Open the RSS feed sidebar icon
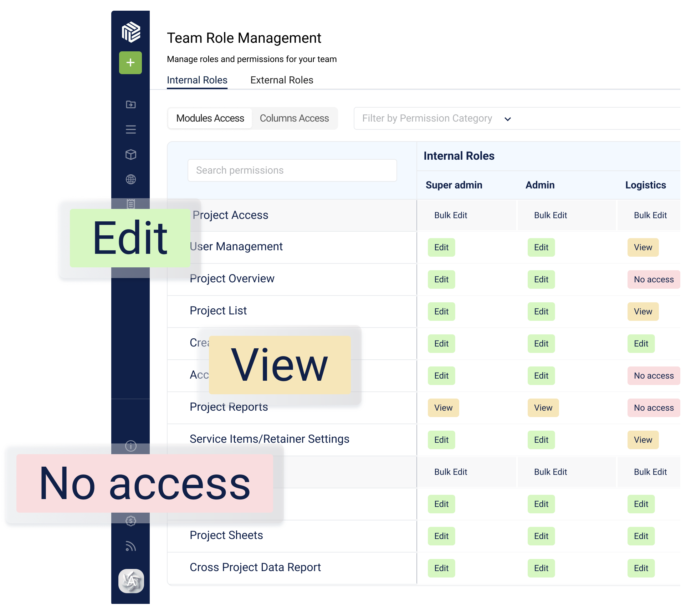691x616 pixels. click(x=131, y=546)
